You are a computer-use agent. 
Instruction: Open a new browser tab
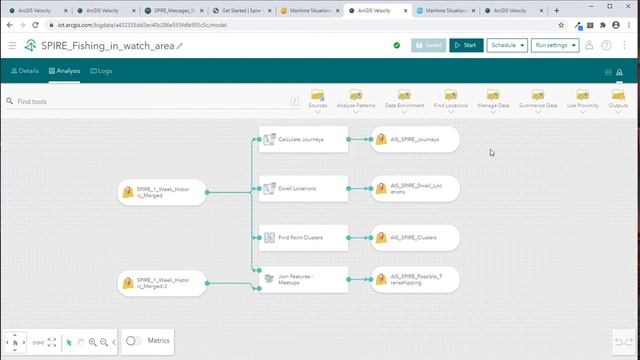pos(556,11)
